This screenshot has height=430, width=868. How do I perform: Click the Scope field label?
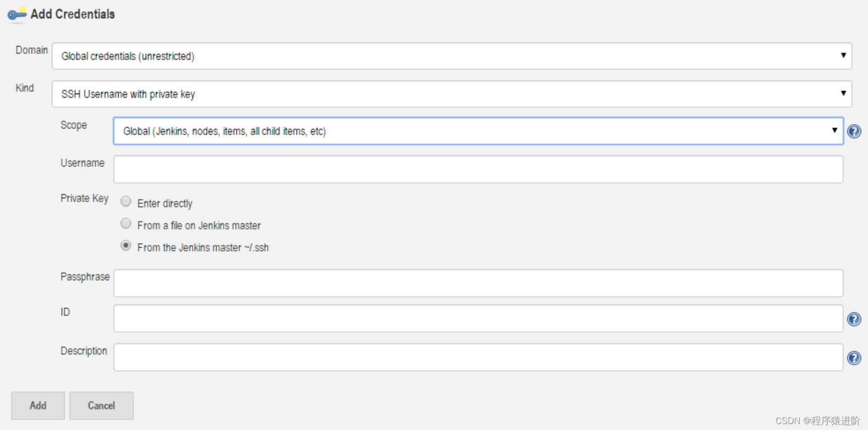click(74, 125)
